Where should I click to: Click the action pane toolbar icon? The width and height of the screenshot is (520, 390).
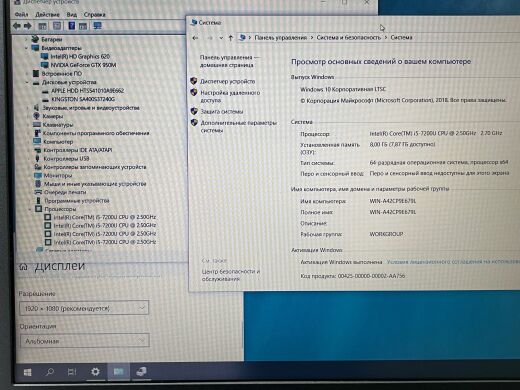[83, 26]
